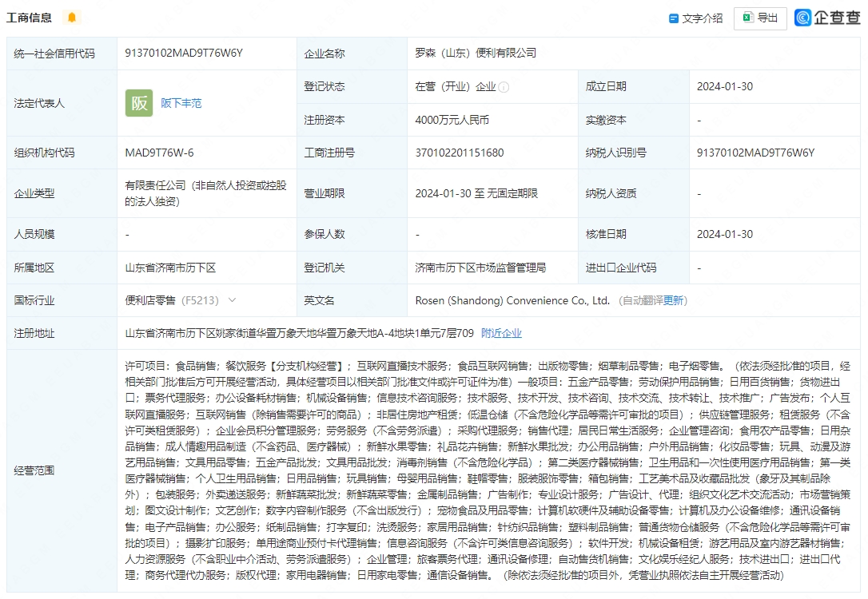
Task: Expand the 便利店零售 (F5213) industry chevron
Action: pyautogui.click(x=232, y=300)
